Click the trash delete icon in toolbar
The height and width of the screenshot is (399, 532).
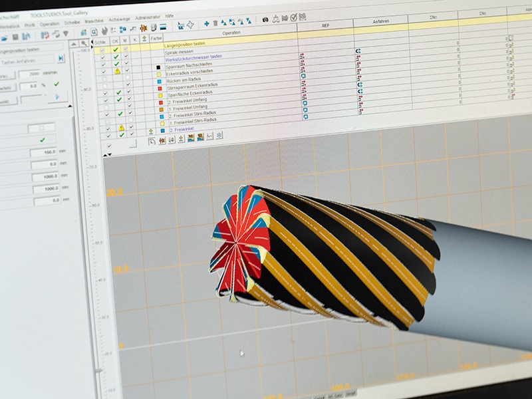(215, 23)
